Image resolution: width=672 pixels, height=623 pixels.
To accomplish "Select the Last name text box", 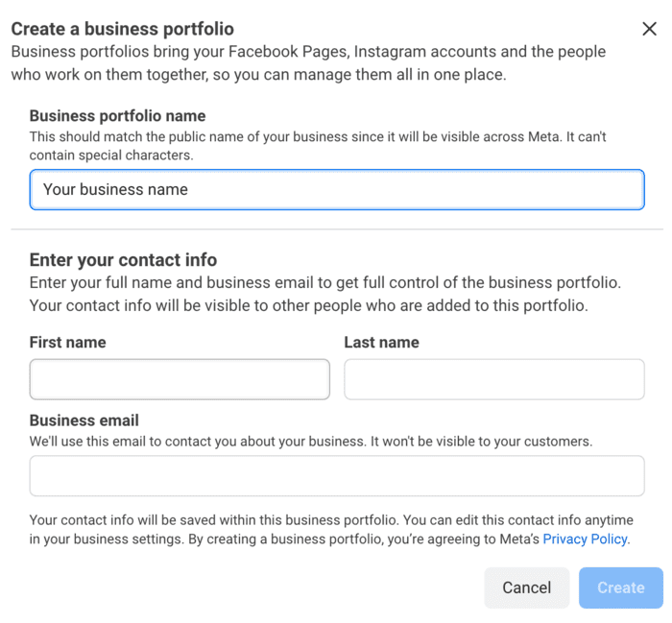I will click(493, 379).
